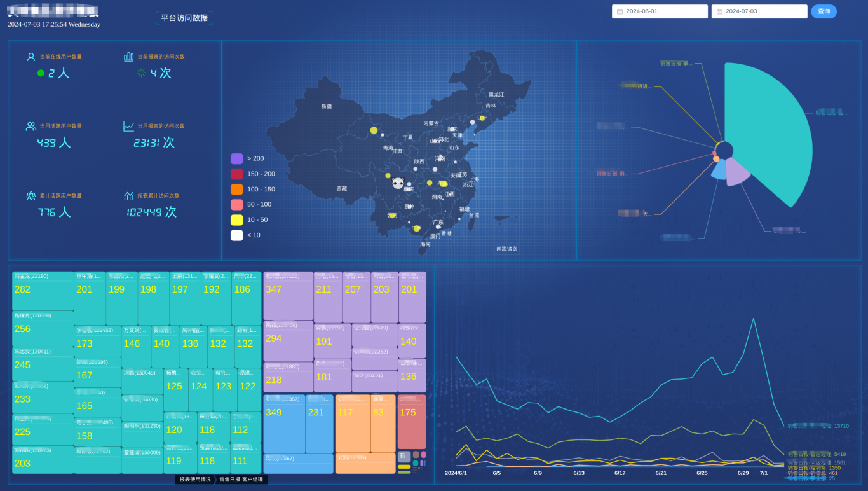Click the lavender pie slice
This screenshot has height=491, width=868.
737,172
